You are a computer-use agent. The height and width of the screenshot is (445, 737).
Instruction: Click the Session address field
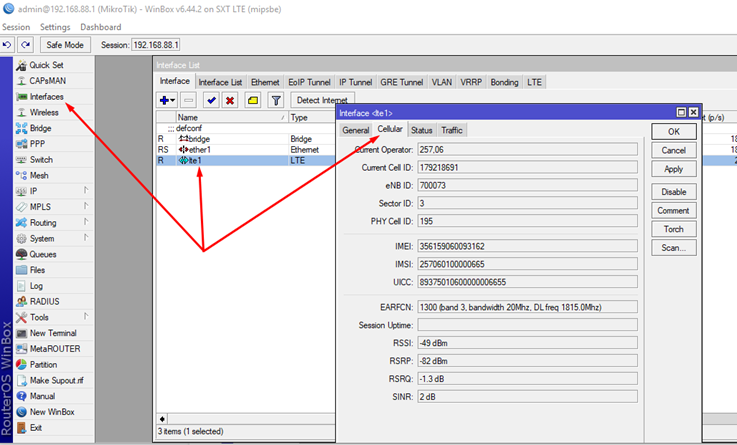point(156,45)
